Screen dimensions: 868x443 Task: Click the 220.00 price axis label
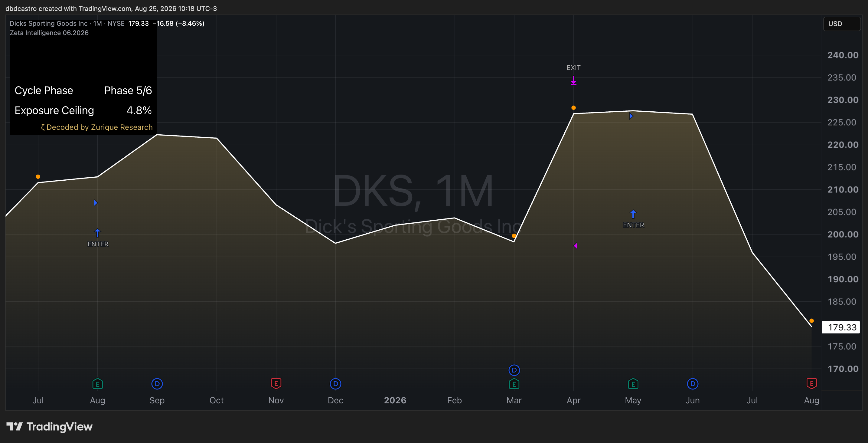pyautogui.click(x=843, y=145)
